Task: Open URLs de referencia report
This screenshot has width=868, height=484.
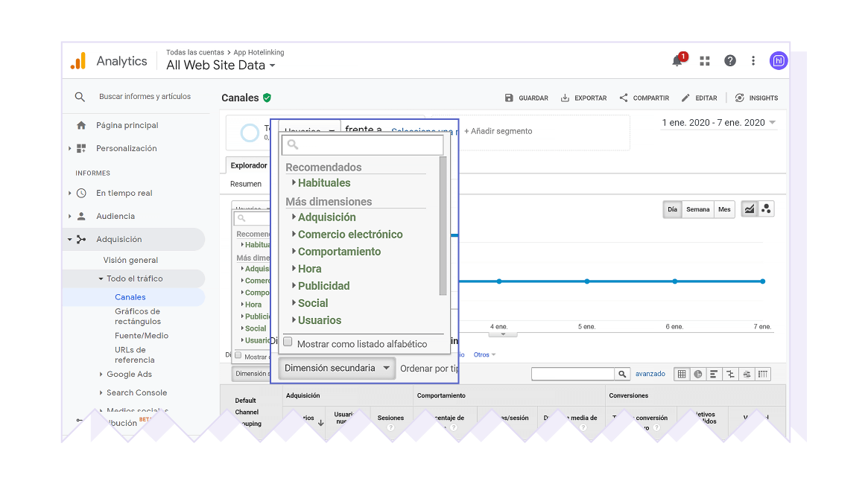Action: click(x=135, y=355)
